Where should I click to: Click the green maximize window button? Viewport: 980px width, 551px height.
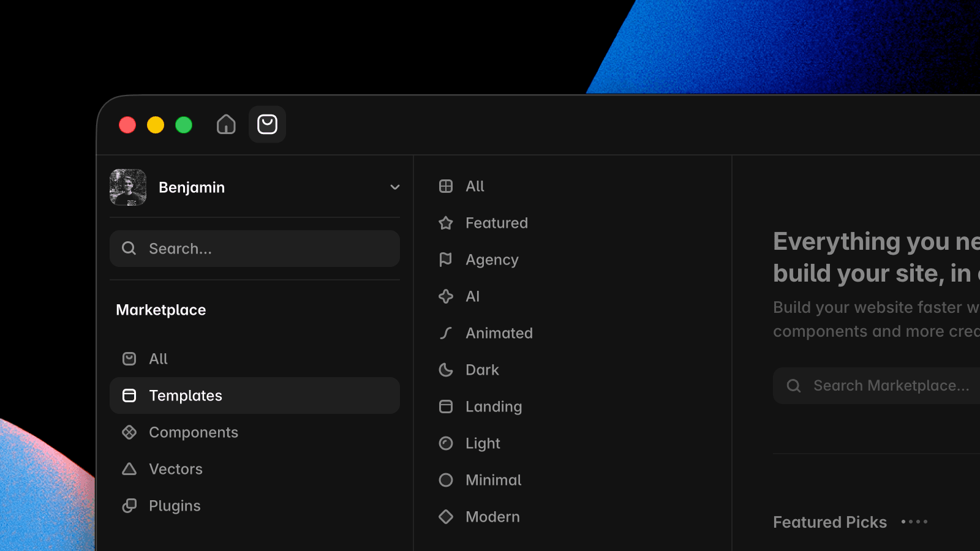184,125
